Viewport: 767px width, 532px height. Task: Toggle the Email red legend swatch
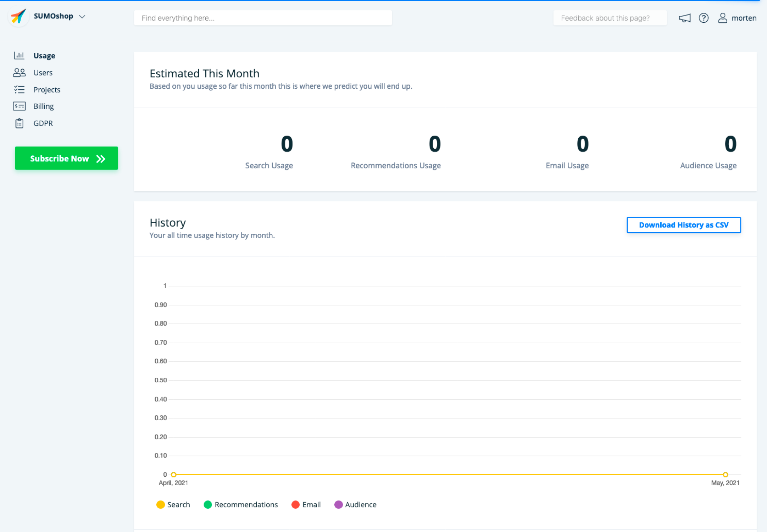click(x=295, y=504)
